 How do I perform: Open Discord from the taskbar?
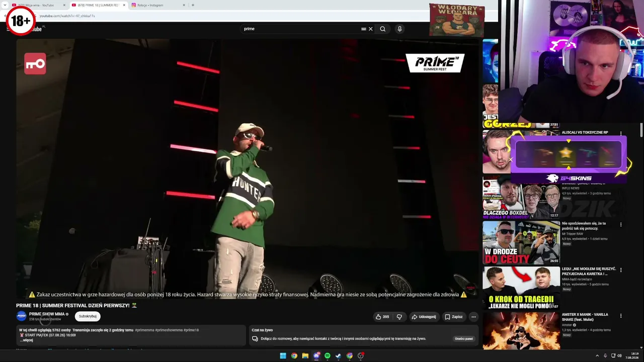(x=316, y=356)
